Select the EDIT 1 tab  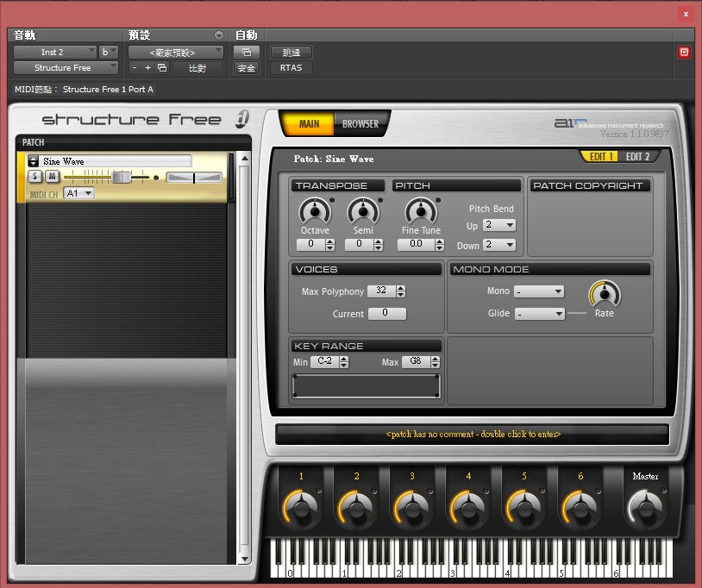600,156
